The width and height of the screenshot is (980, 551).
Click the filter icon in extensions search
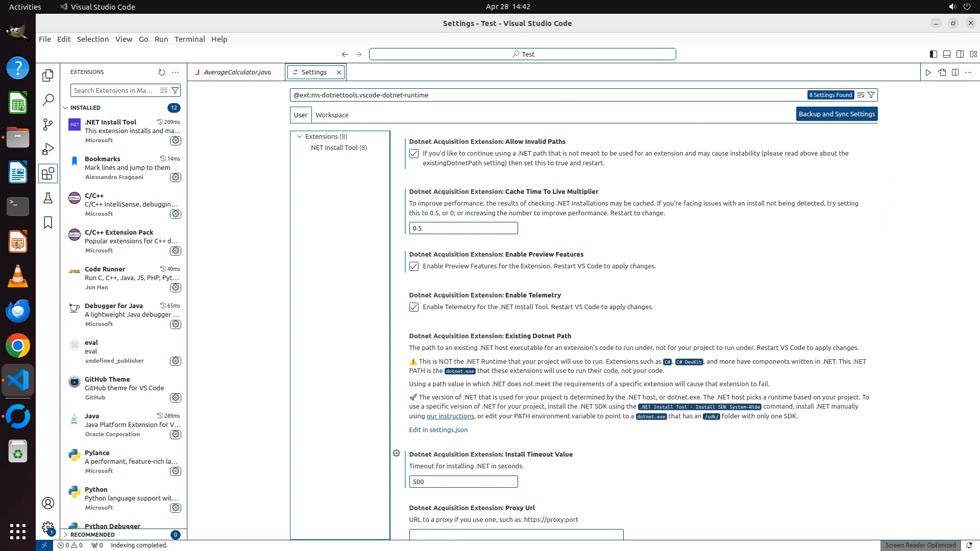175,90
